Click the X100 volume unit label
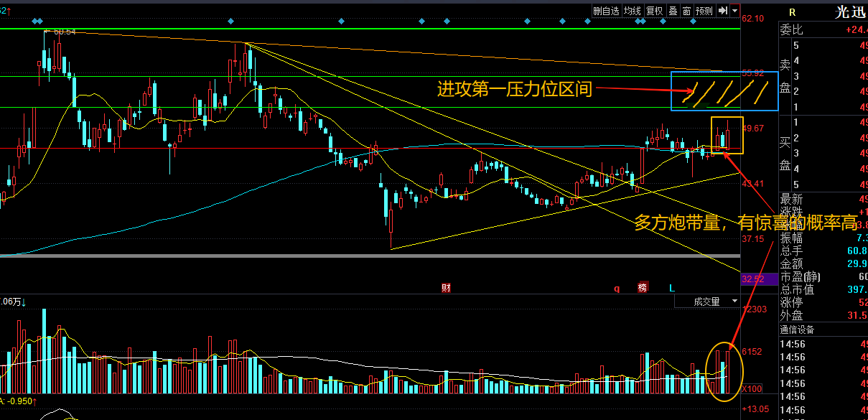Screen dimensions: 868x420 pyautogui.click(x=752, y=388)
